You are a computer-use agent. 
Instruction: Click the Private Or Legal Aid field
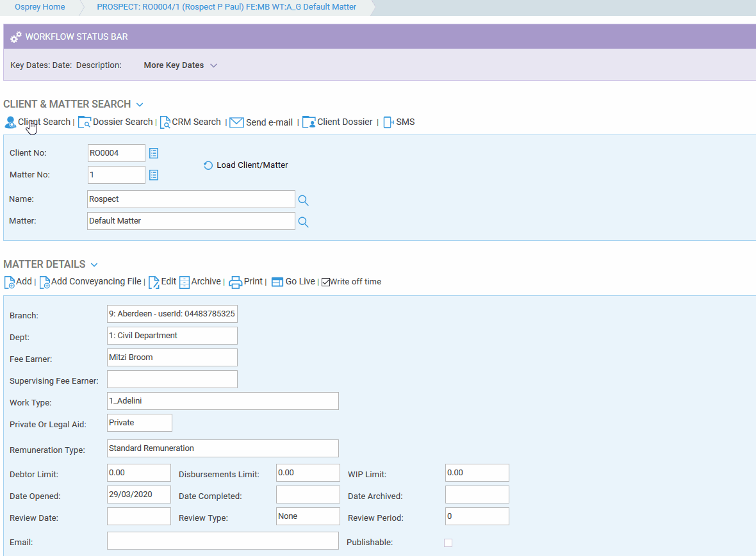point(139,423)
